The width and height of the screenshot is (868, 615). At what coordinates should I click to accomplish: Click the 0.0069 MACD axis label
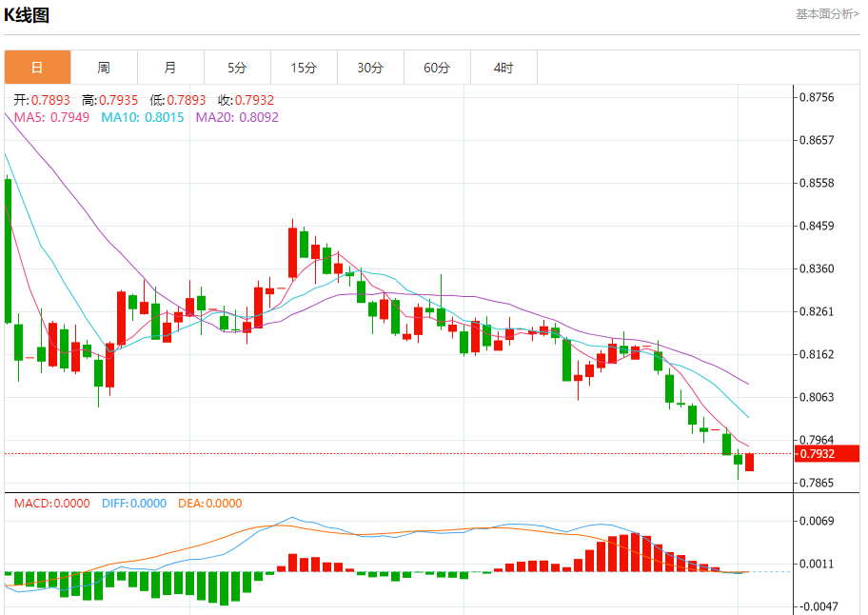(x=817, y=521)
